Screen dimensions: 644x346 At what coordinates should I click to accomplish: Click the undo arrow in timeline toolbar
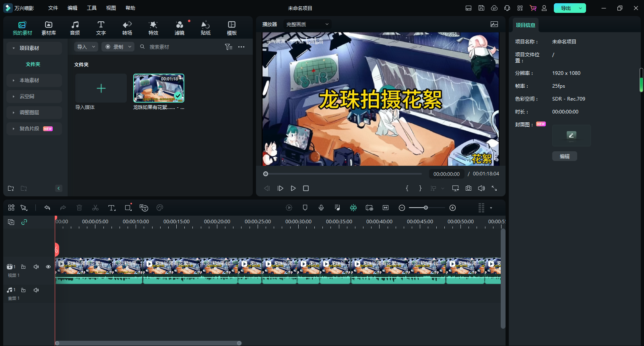[x=47, y=208]
